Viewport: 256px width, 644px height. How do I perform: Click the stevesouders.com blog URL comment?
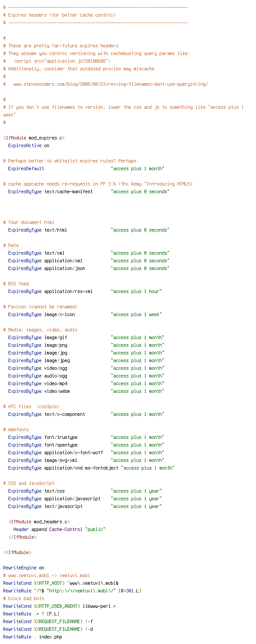tap(111, 84)
